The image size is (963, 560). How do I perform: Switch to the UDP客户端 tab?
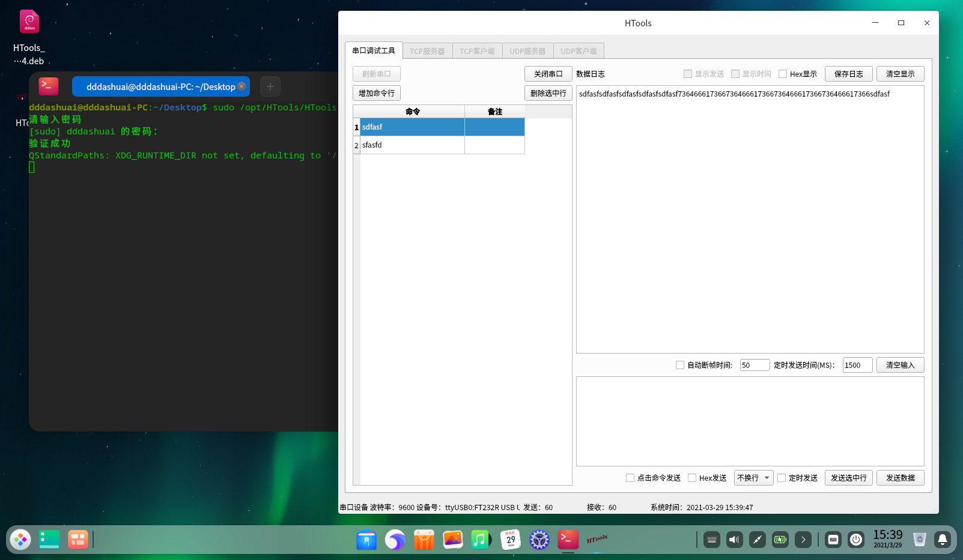pos(579,51)
